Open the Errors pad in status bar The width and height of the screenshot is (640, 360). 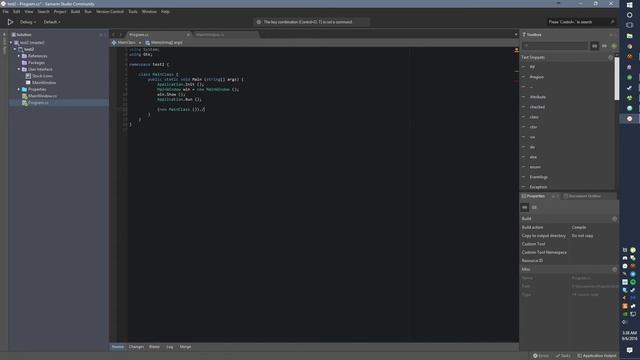coord(541,356)
